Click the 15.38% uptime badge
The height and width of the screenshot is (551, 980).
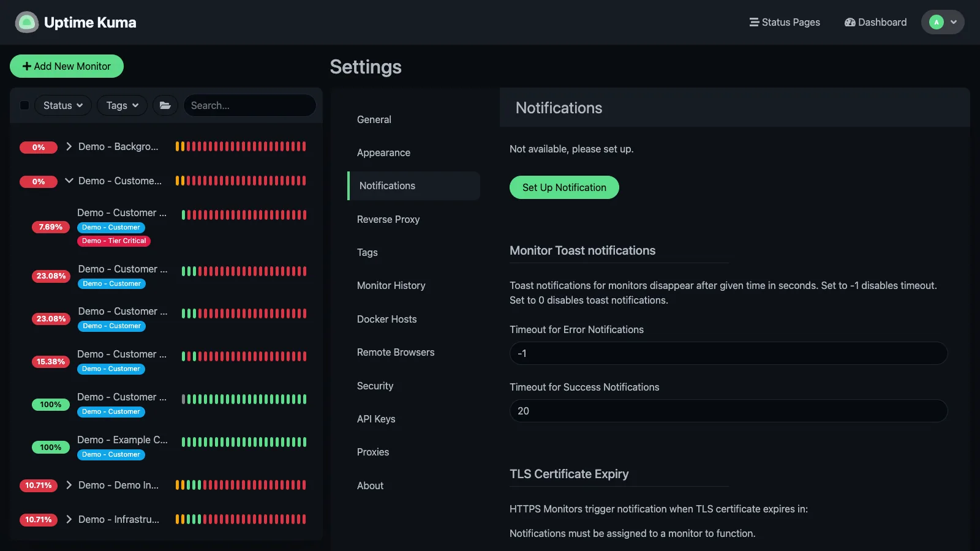tap(50, 362)
